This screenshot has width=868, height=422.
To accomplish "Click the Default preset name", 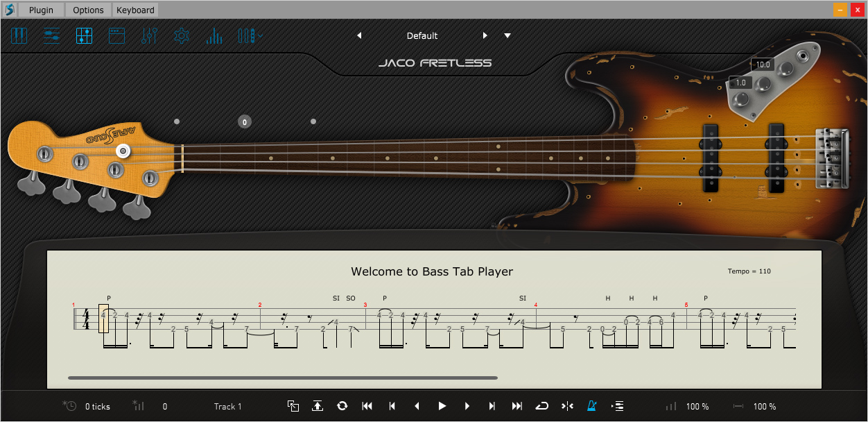I will [422, 35].
